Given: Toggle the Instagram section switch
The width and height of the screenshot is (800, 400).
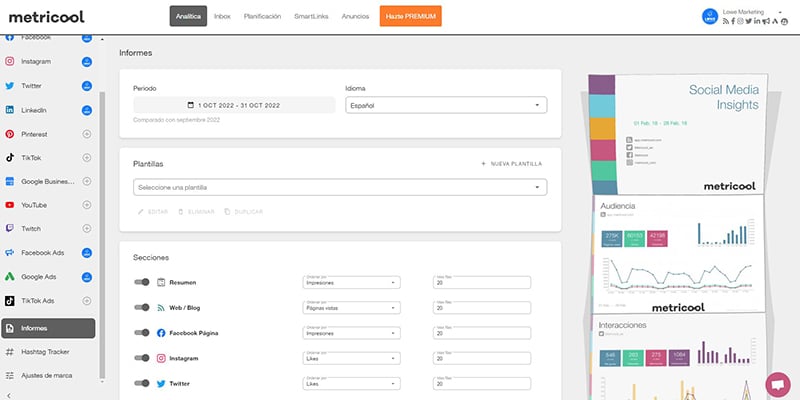Looking at the screenshot, I should coord(142,357).
